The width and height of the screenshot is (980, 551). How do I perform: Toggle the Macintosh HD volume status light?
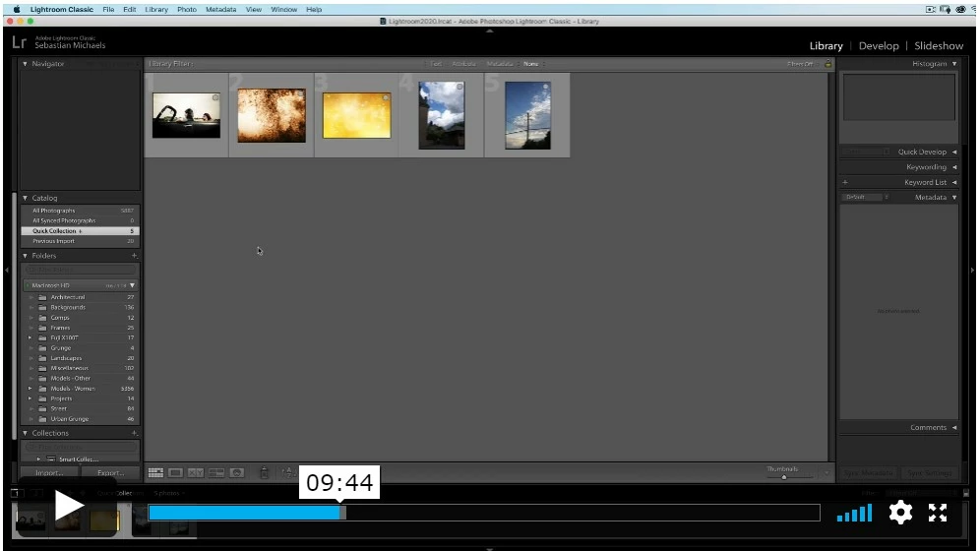(x=27, y=285)
